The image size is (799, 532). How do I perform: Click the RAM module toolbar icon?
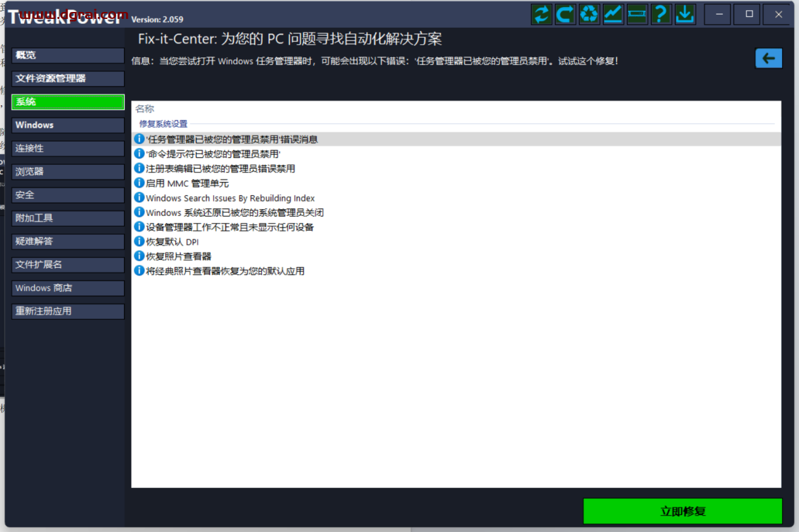pyautogui.click(x=637, y=14)
